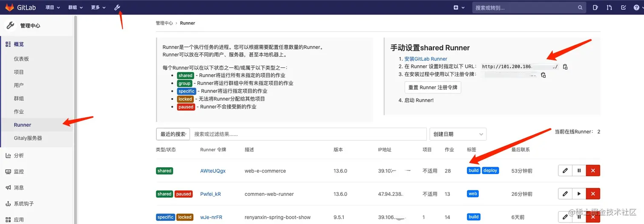The image size is (644, 224).
Task: Go to 作业 in sidebar
Action: click(19, 112)
